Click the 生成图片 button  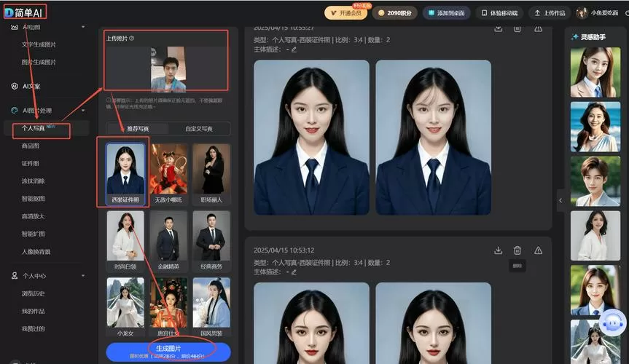(168, 352)
